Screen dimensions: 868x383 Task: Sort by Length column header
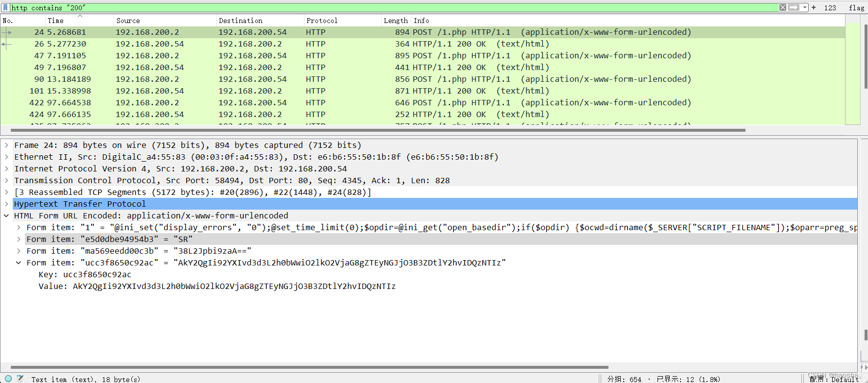tap(396, 21)
